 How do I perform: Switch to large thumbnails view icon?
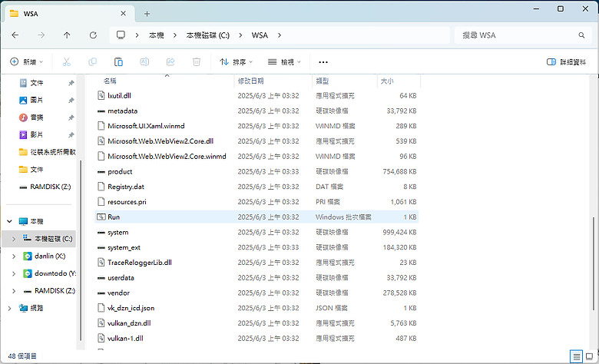coord(590,357)
